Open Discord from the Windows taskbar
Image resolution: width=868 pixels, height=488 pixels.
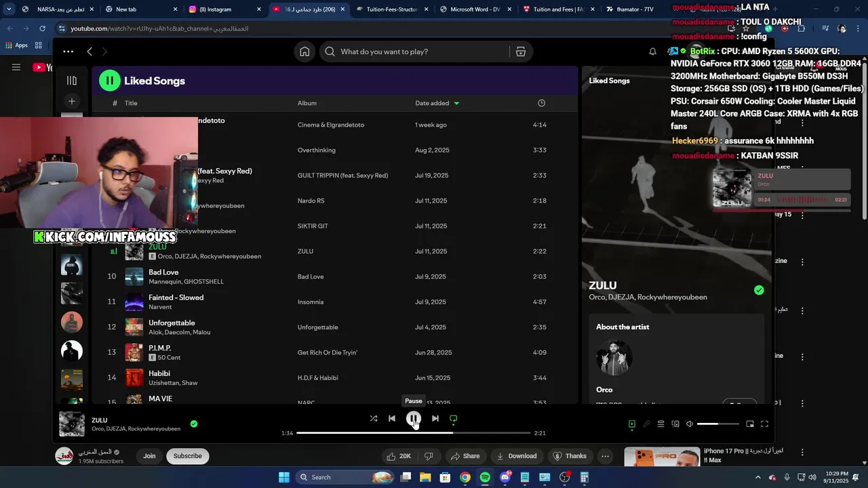point(505,477)
